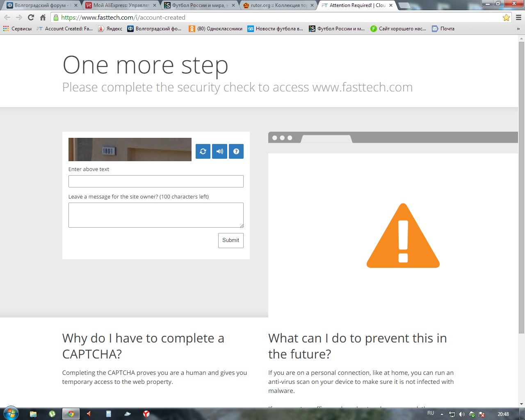Switch to the Chrome taskbar button
The image size is (525, 420).
(71, 414)
